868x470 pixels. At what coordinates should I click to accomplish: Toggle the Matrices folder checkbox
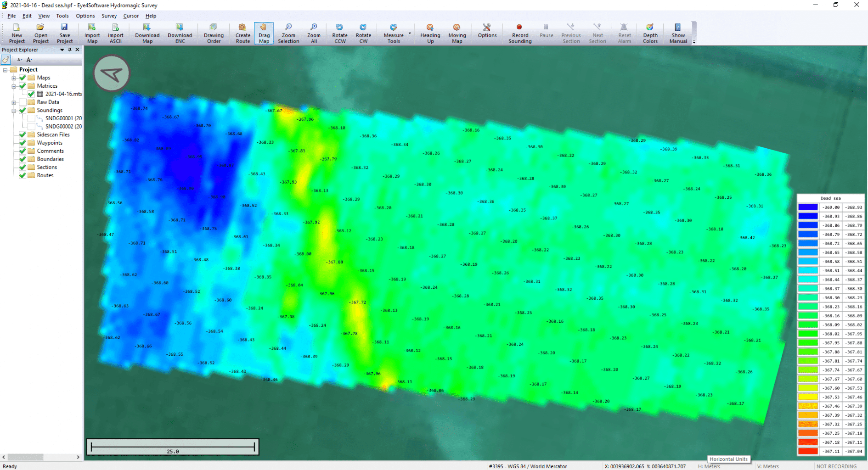tap(23, 86)
